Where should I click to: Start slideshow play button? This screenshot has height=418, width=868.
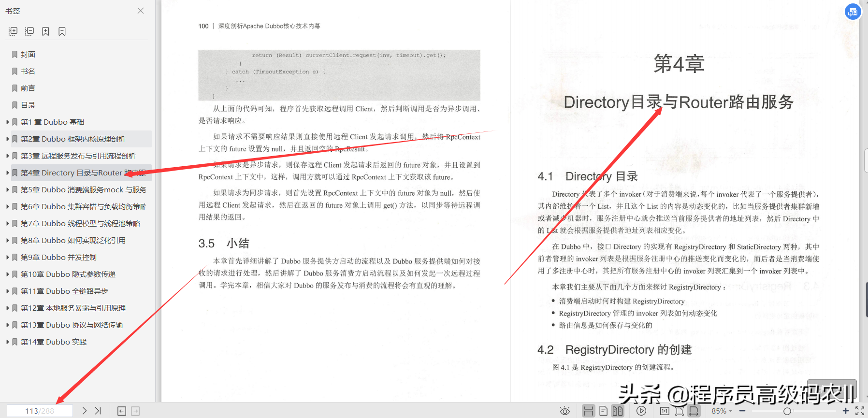pos(641,411)
